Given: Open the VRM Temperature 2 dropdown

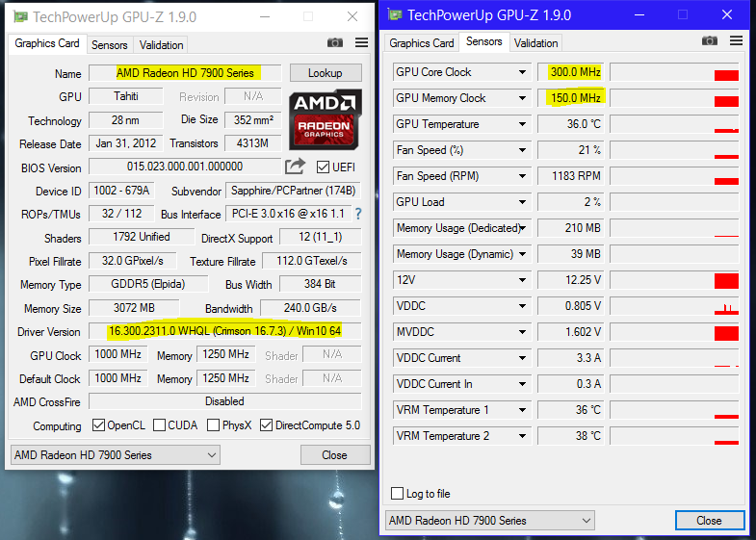Looking at the screenshot, I should [522, 436].
